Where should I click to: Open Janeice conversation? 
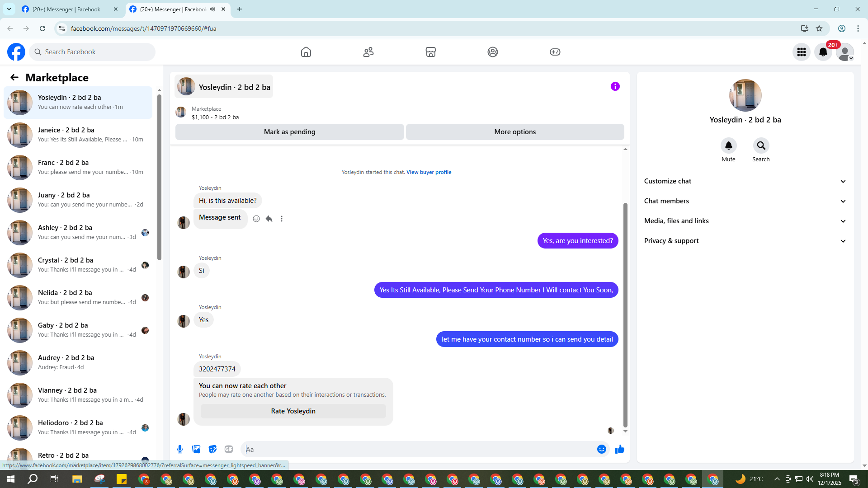coord(78,135)
